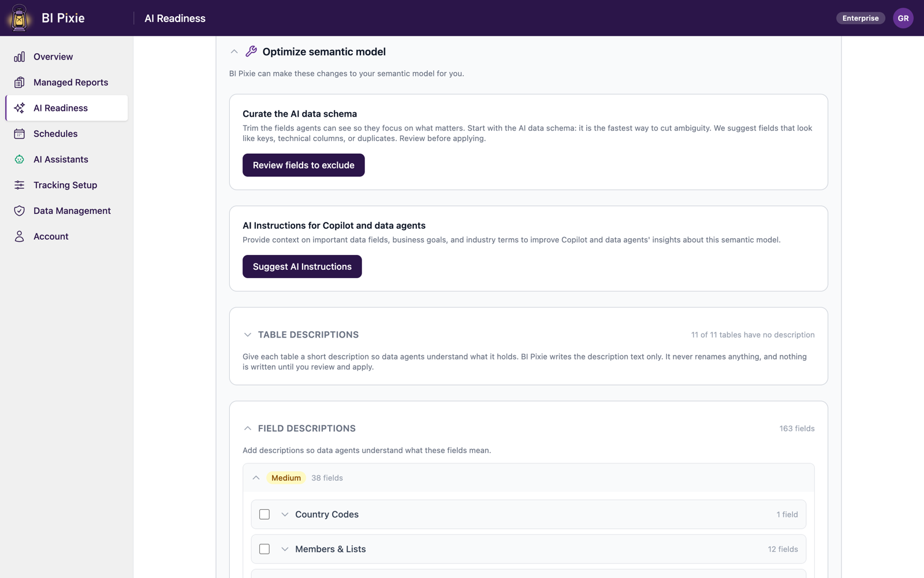Image resolution: width=924 pixels, height=578 pixels.
Task: Click the '1 field' label
Action: coord(787,514)
